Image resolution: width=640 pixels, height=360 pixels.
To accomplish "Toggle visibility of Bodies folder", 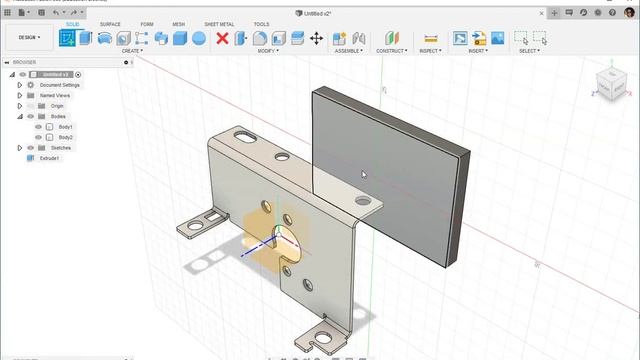I will point(31,116).
